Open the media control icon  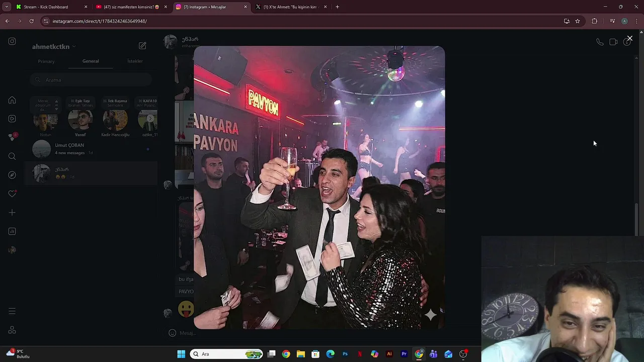pyautogui.click(x=612, y=21)
